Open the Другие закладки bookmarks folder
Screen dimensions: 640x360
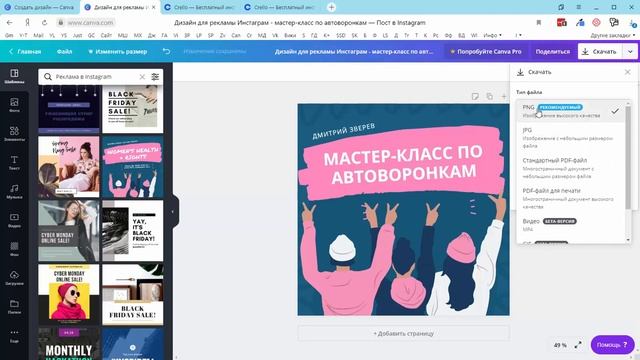(613, 36)
